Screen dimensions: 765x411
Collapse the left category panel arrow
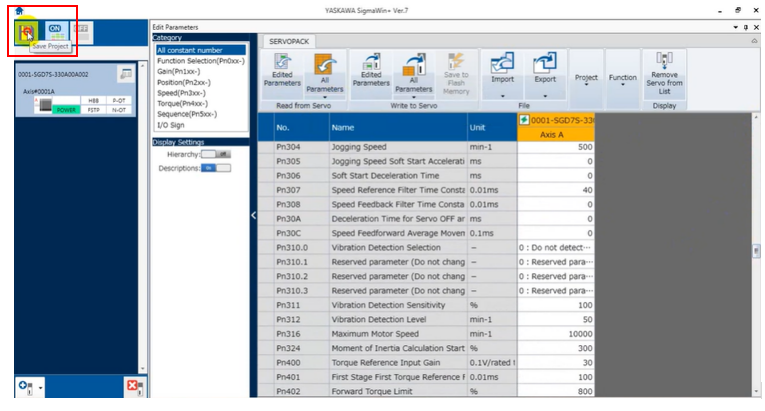coord(253,215)
